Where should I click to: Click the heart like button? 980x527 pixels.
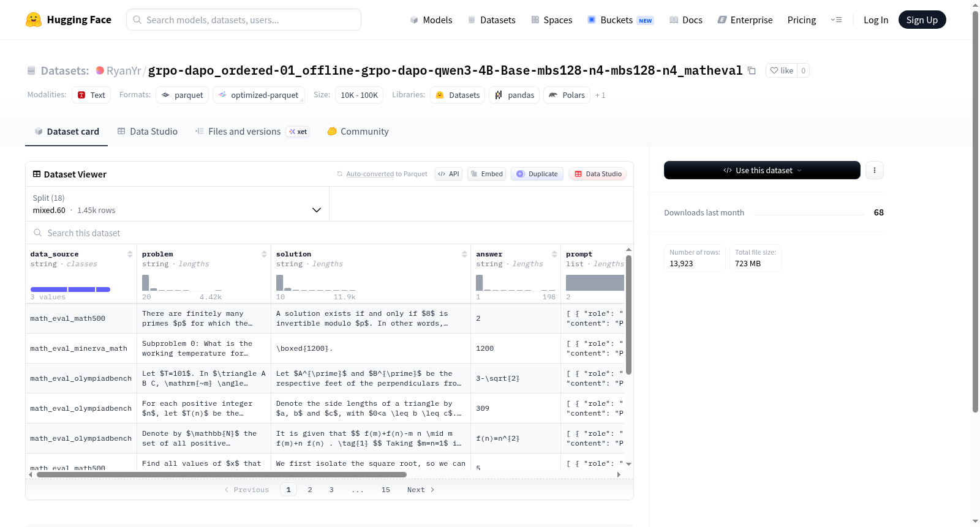[782, 70]
